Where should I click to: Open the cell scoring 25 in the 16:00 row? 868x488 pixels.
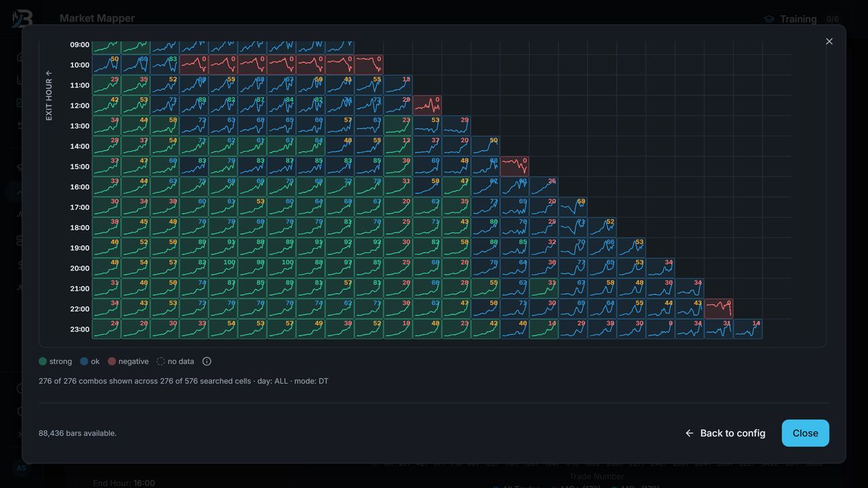tap(544, 186)
